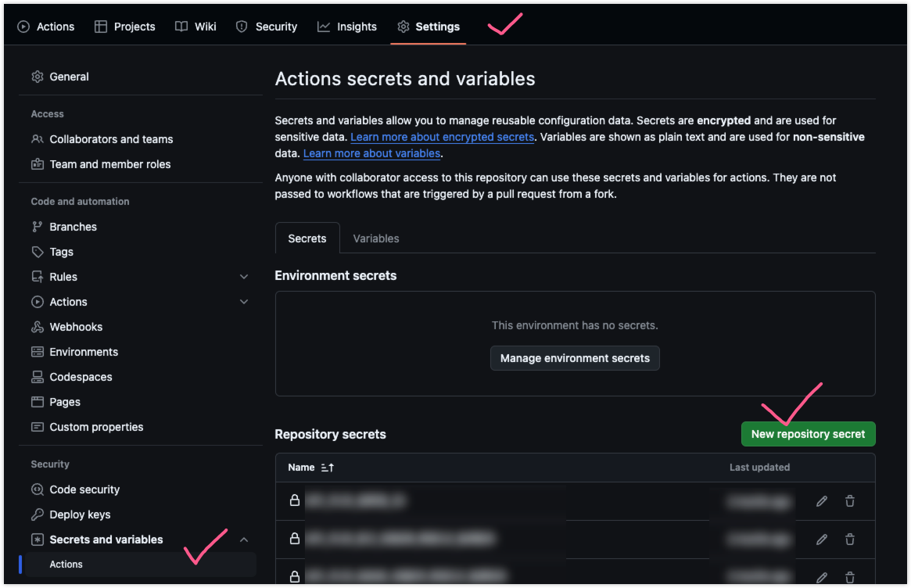The image size is (911, 588).
Task: Click the Wiki book icon
Action: (x=181, y=27)
